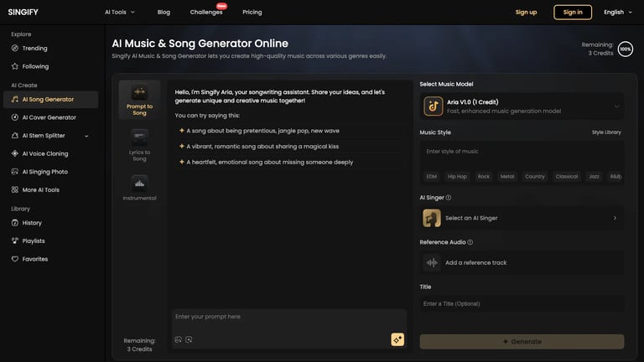Click the AI Stem Splitter icon
The width and height of the screenshot is (644, 362).
tap(15, 136)
